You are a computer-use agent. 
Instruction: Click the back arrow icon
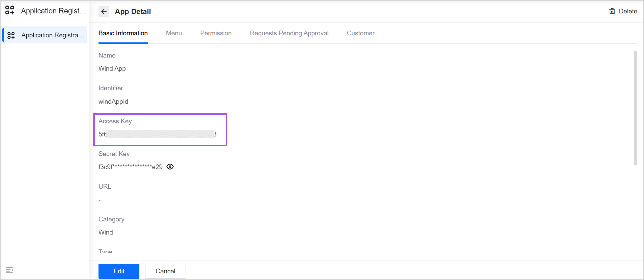(x=104, y=12)
